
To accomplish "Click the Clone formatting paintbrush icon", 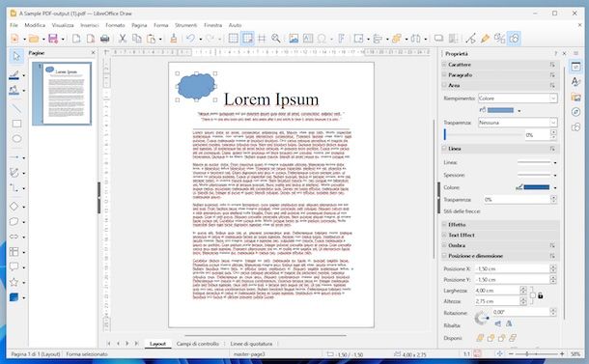I will 173,39.
